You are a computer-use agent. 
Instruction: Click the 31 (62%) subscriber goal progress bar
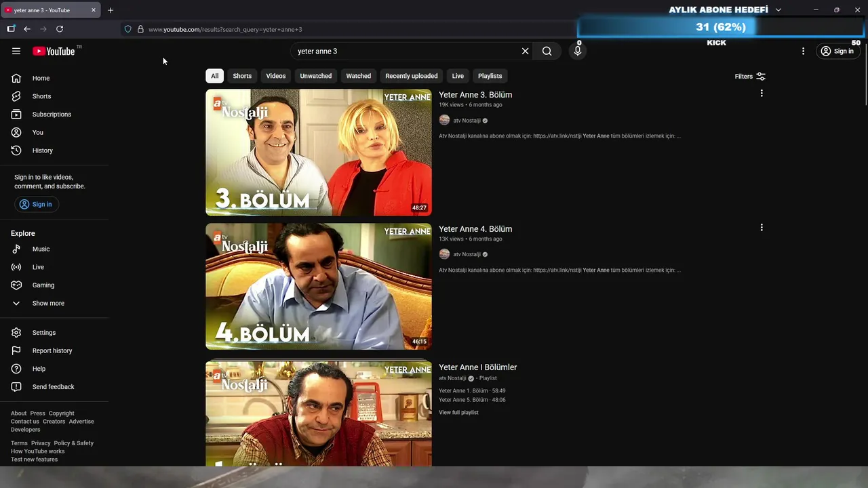pos(721,27)
